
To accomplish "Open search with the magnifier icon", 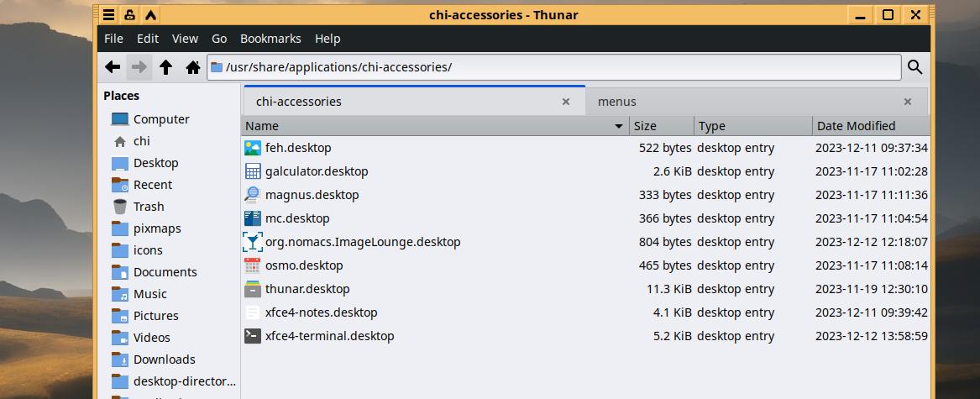I will click(x=915, y=67).
